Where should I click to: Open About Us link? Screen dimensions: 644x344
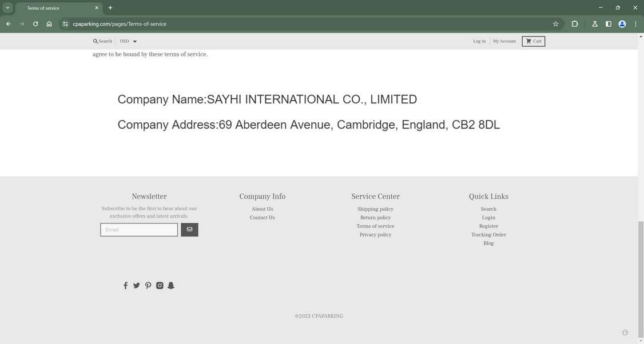coord(262,209)
